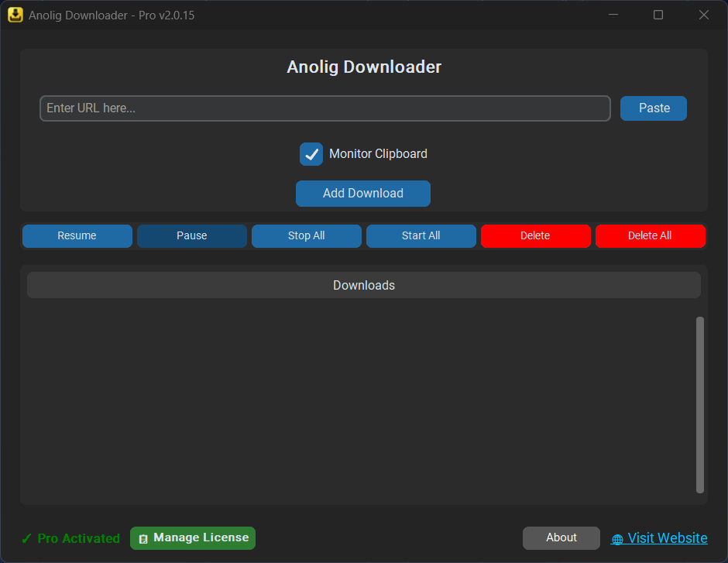Select the Downloads panel header
Image resolution: width=728 pixels, height=563 pixels.
coord(363,285)
